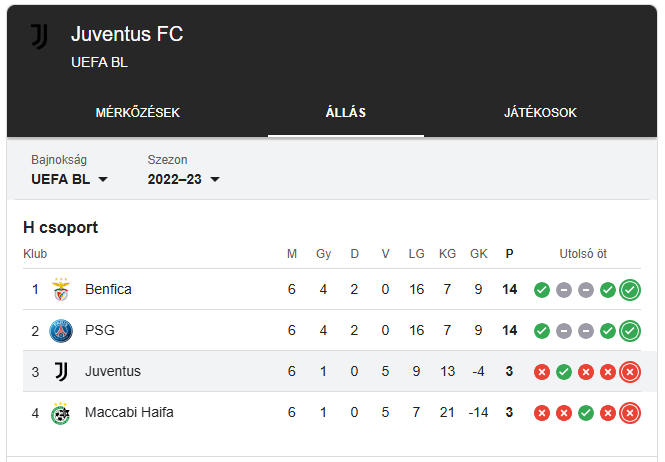665x462 pixels.
Task: Click the Juventus FC header title
Action: [x=127, y=34]
